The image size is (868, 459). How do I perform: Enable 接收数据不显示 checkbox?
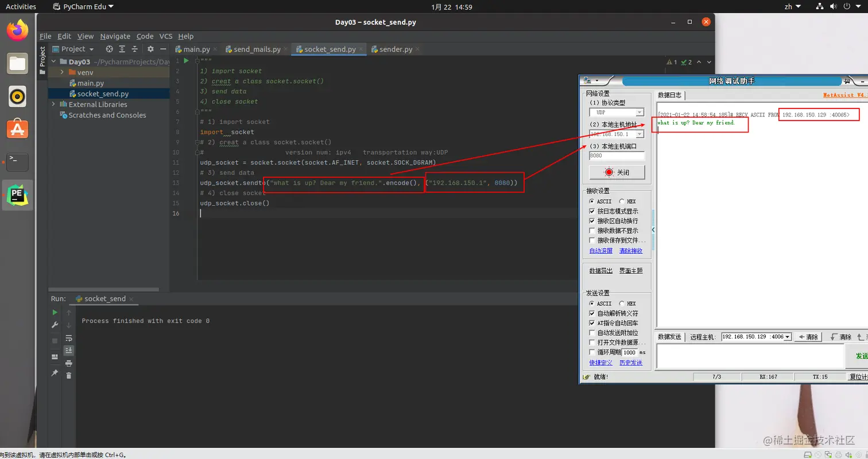[x=592, y=231]
